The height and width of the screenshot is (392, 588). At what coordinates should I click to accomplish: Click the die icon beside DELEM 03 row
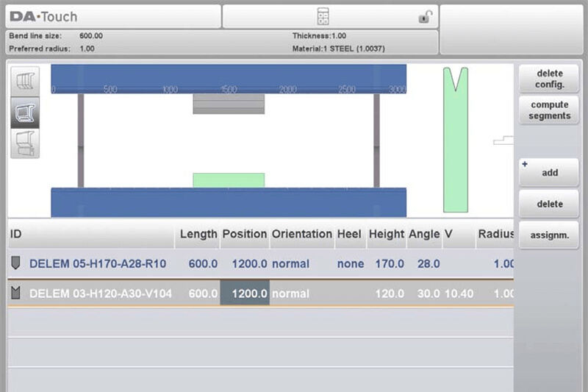[15, 293]
